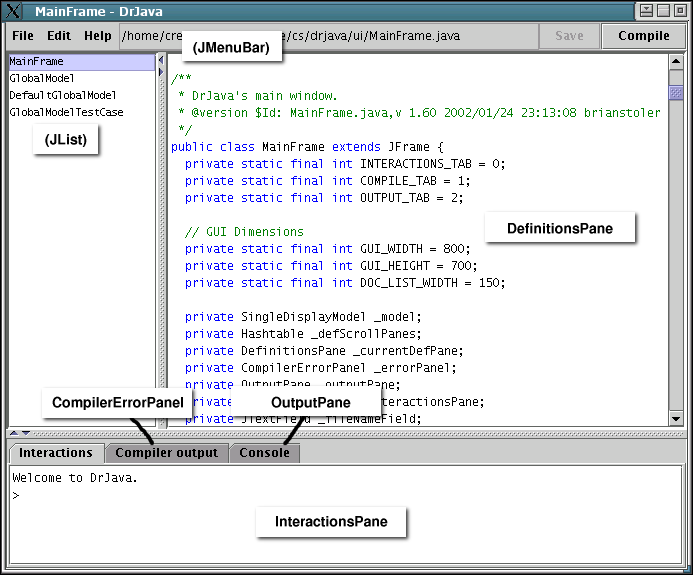693x575 pixels.
Task: Click the COMPILE_TAB = 1 declaration line
Action: 327,181
